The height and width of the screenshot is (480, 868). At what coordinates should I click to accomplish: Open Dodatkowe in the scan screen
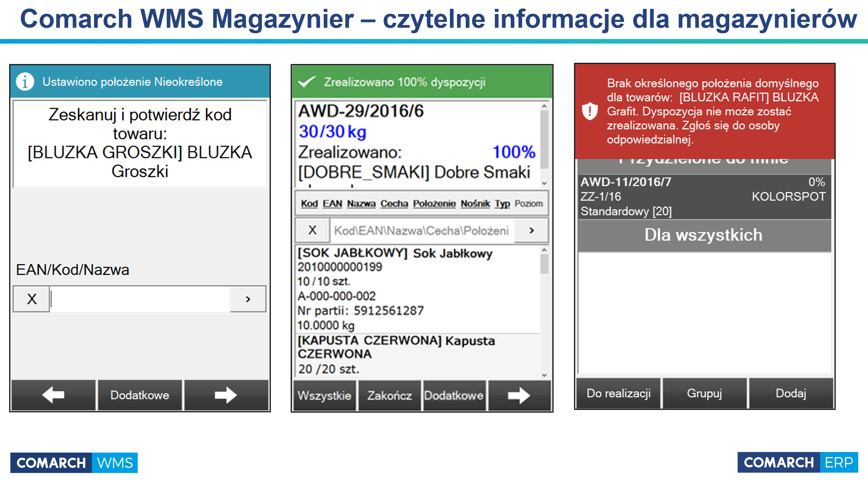[140, 395]
